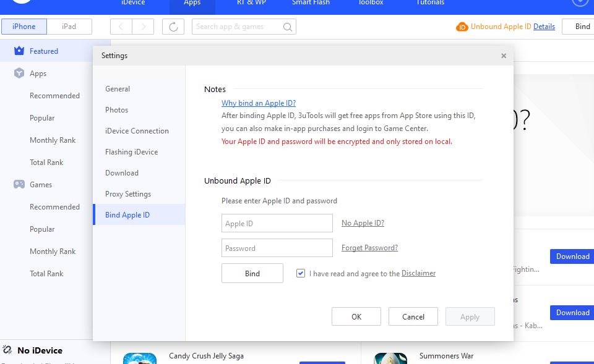Viewport: 594px width, 364px height.
Task: Open Candy Crush Jelly Saga app icon
Action: pos(140,358)
